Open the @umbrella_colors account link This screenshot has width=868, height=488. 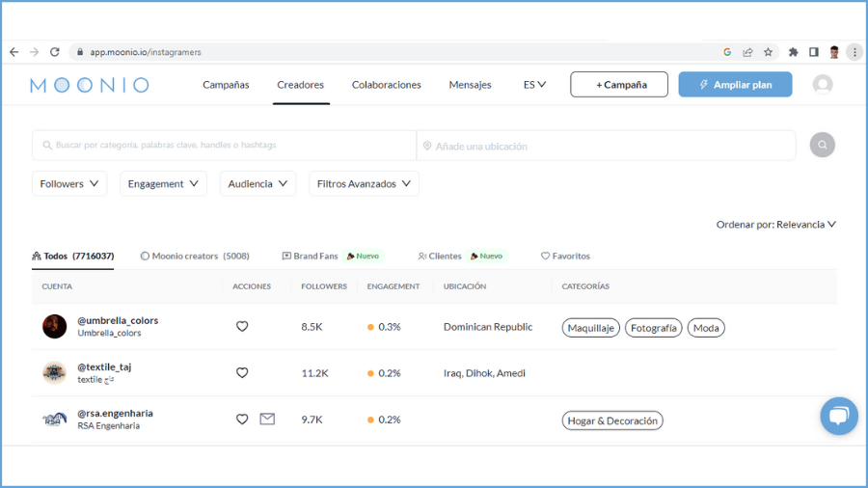click(x=118, y=320)
